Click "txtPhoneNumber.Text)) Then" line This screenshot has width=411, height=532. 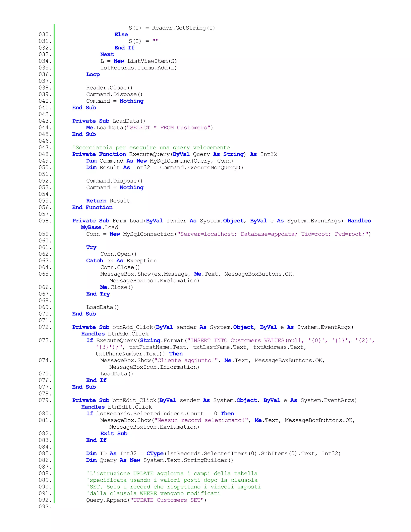tap(139, 354)
